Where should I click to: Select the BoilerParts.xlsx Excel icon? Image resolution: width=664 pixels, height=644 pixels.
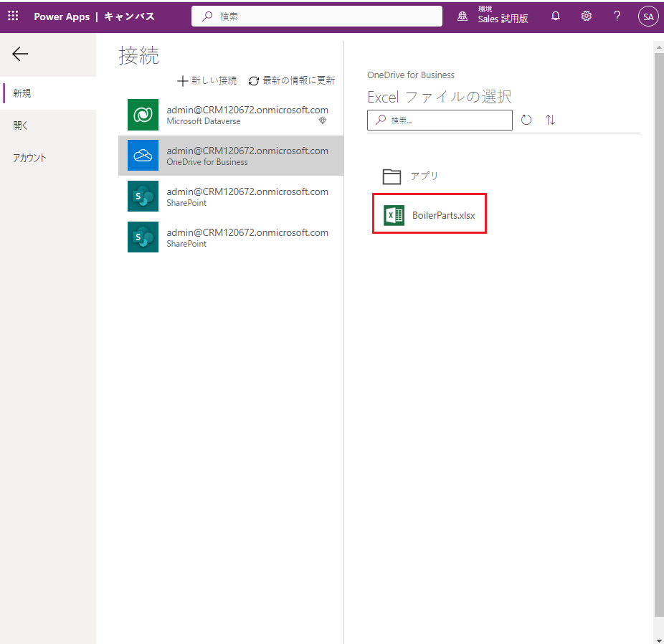pos(394,215)
